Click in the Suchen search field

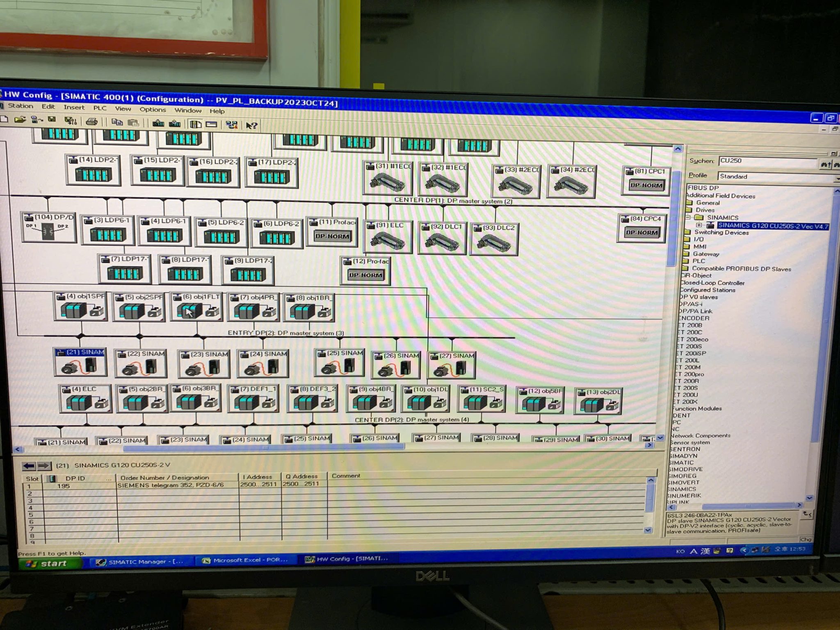[x=768, y=161]
